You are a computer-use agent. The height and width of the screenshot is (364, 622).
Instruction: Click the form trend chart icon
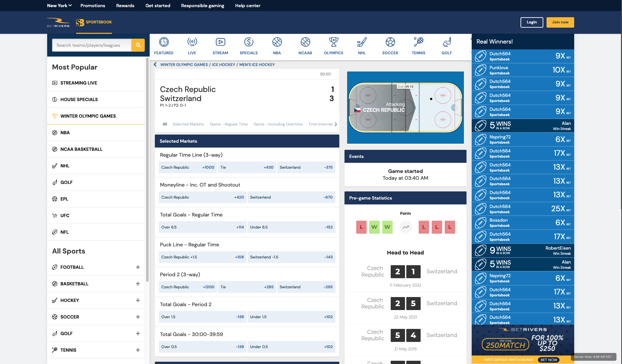pos(405,227)
